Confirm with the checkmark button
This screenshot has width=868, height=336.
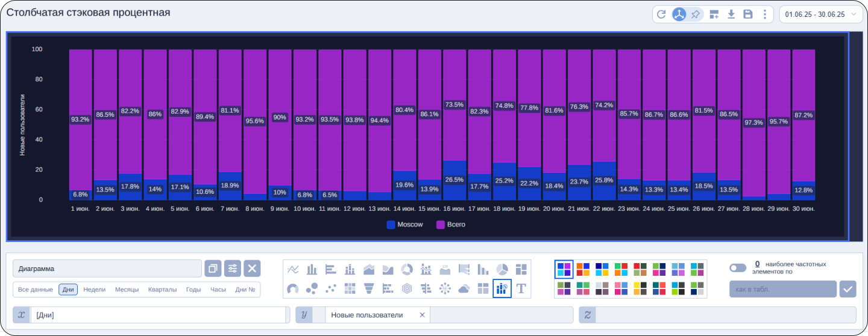[x=848, y=289]
